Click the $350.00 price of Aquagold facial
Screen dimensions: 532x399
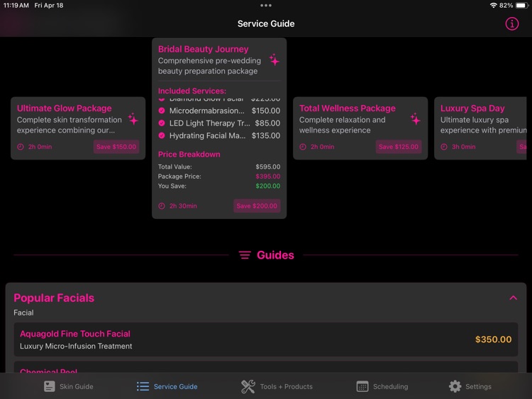tap(493, 339)
